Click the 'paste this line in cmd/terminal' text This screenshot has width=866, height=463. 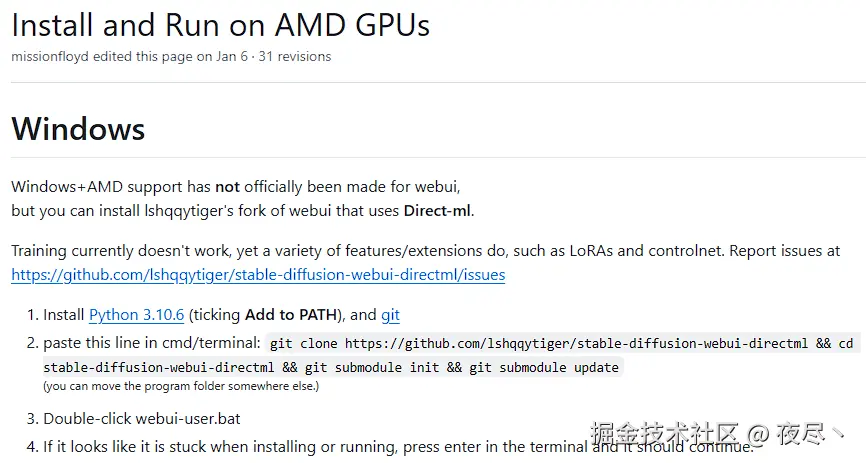pyautogui.click(x=151, y=342)
